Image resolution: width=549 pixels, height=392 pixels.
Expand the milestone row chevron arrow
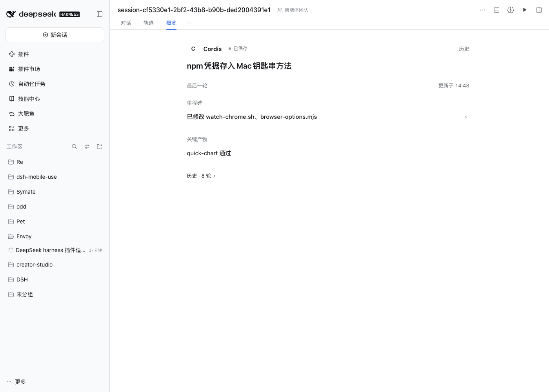pos(466,117)
